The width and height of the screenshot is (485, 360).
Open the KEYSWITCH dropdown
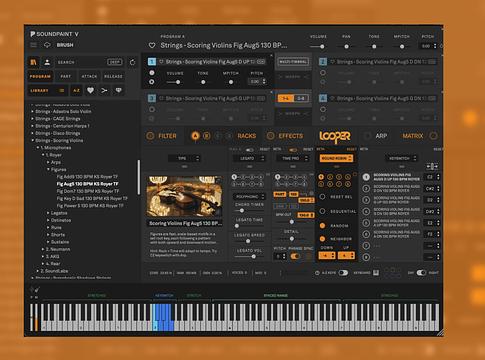pyautogui.click(x=401, y=158)
